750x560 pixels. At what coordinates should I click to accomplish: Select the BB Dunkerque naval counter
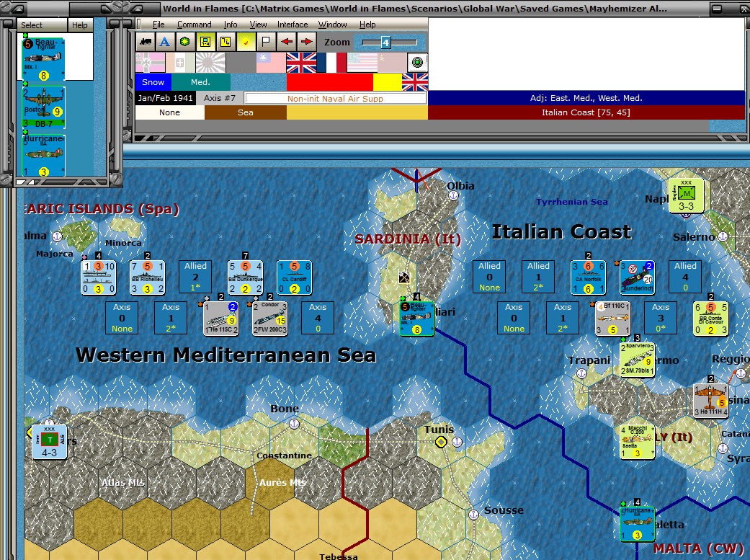click(x=246, y=277)
